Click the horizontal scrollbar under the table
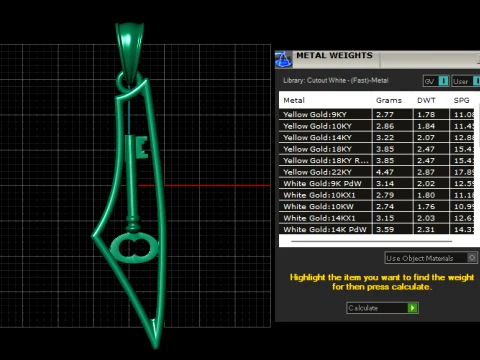 point(372,241)
